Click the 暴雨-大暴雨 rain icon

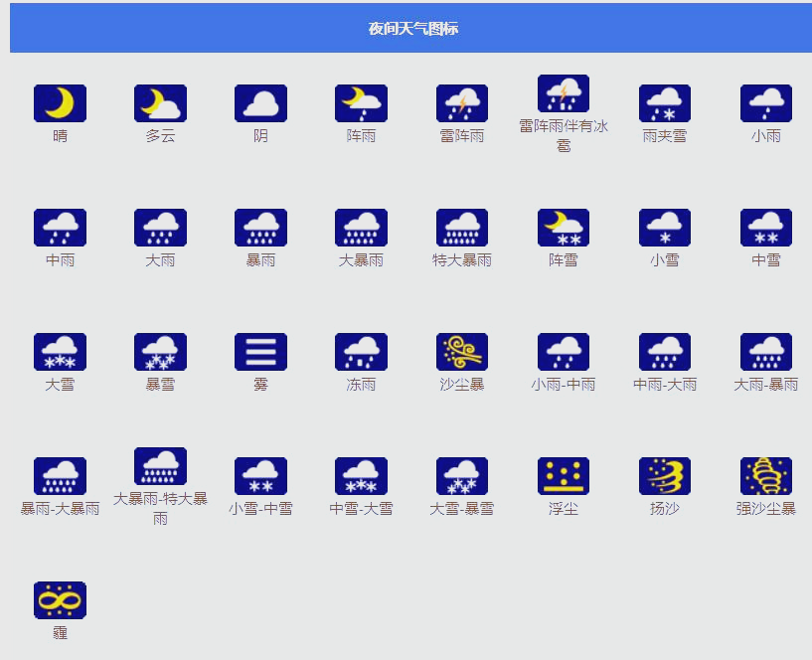click(x=60, y=476)
